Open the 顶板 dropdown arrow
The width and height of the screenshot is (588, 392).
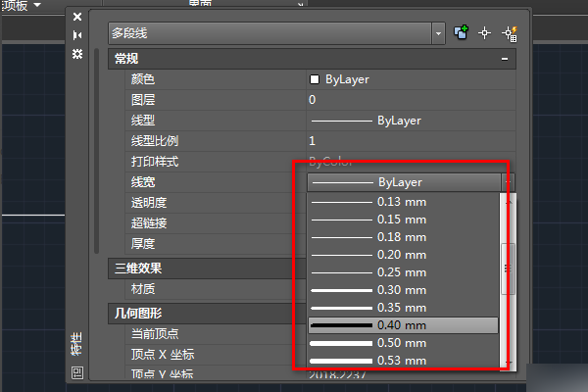click(37, 5)
